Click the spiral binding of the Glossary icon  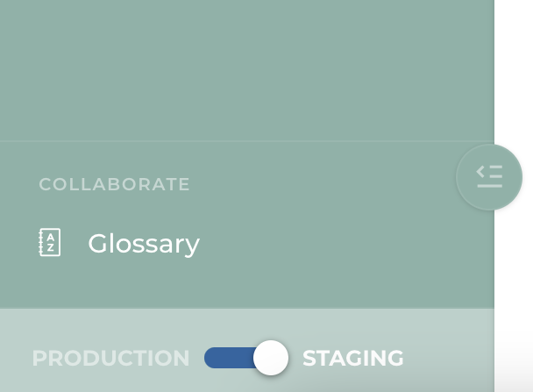pos(41,243)
